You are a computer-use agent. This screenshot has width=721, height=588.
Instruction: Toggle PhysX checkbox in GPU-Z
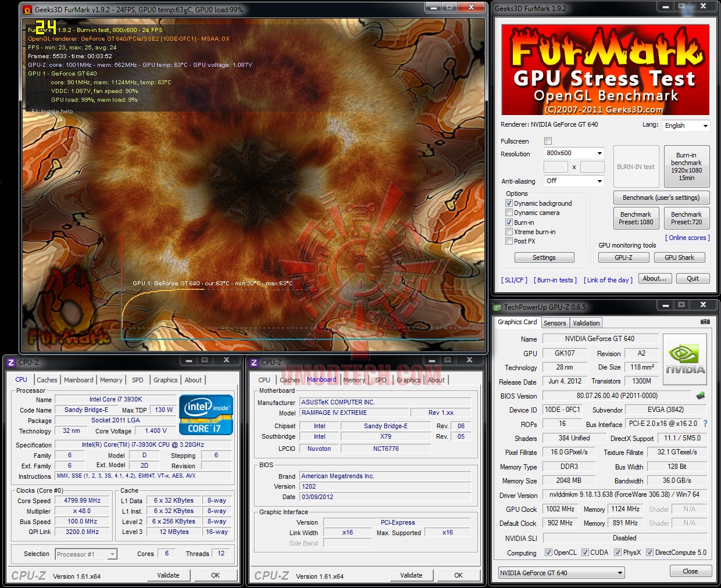pyautogui.click(x=618, y=553)
